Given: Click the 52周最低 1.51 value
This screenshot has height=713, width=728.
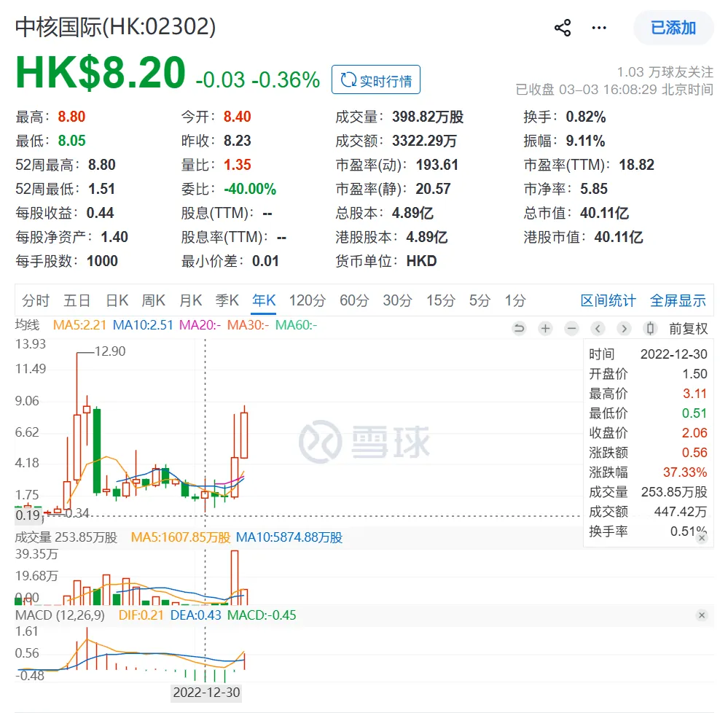Looking at the screenshot, I should pyautogui.click(x=102, y=189).
